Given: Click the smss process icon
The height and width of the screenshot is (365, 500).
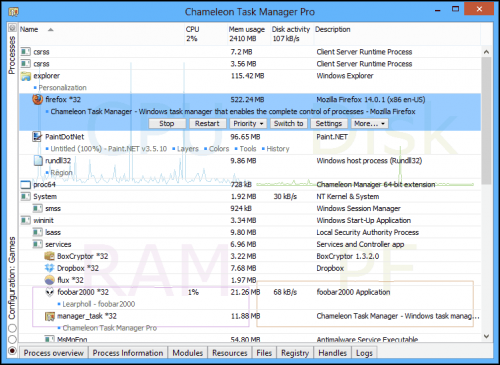Looking at the screenshot, I should (37, 208).
